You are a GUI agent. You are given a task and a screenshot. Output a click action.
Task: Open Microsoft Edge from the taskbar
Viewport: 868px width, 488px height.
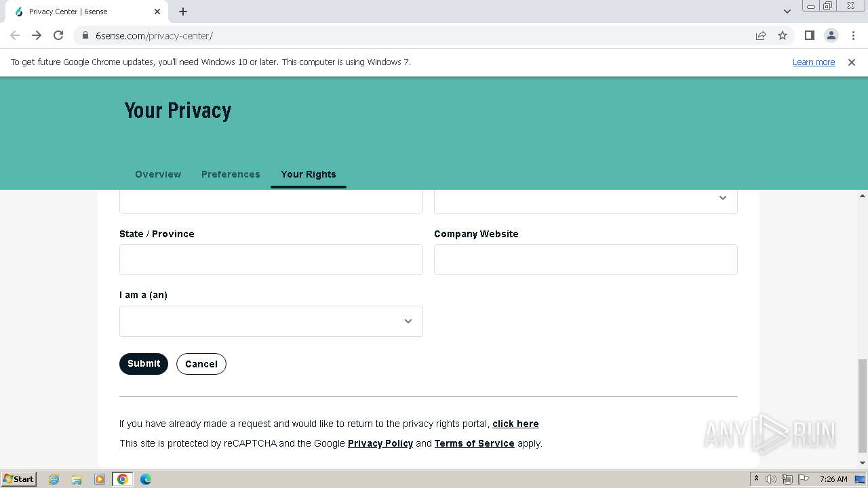pyautogui.click(x=146, y=479)
